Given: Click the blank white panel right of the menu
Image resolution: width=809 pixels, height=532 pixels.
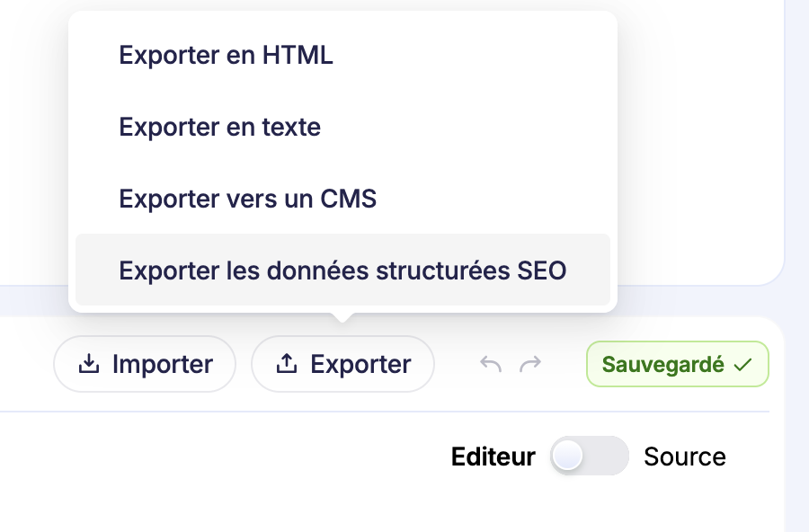Looking at the screenshot, I should (701, 135).
